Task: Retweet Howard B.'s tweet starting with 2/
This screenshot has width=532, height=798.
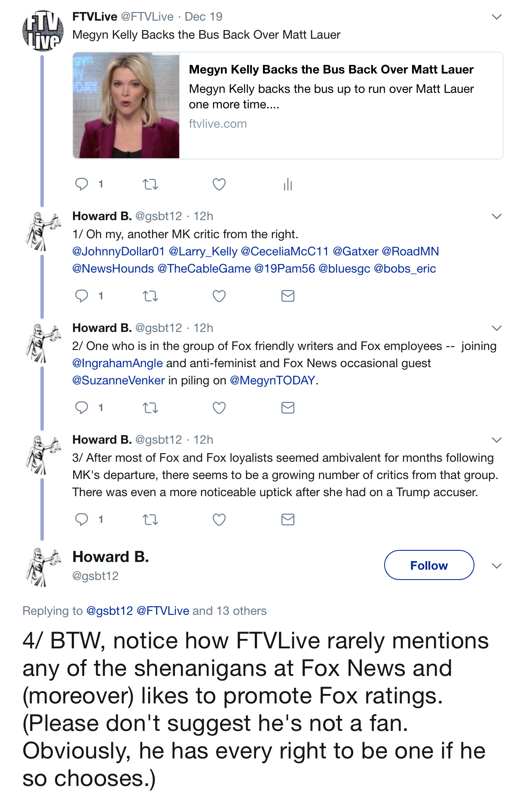Action: coord(150,408)
